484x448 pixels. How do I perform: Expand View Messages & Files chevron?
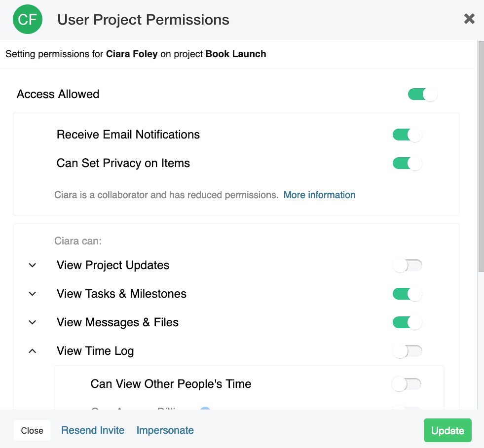33,322
